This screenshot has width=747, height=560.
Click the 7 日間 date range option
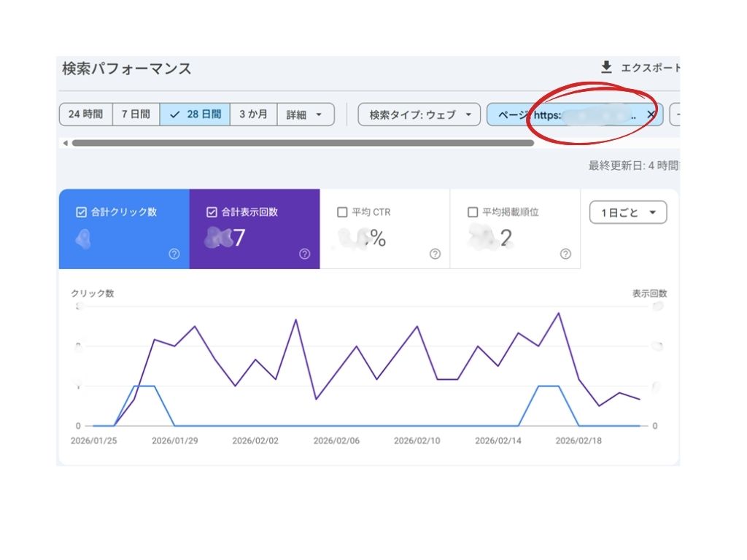pyautogui.click(x=135, y=114)
